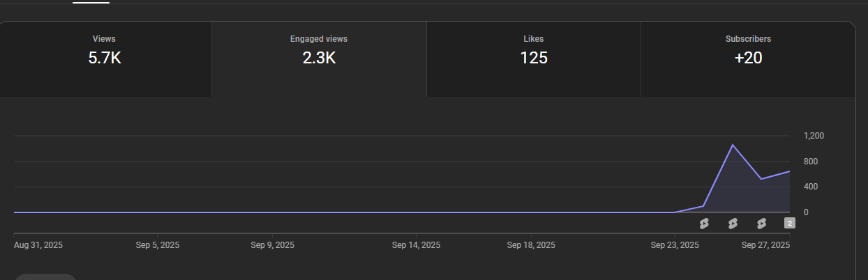The image size is (868, 280).
Task: Click the Sep 27, 2025 date label
Action: [x=765, y=245]
